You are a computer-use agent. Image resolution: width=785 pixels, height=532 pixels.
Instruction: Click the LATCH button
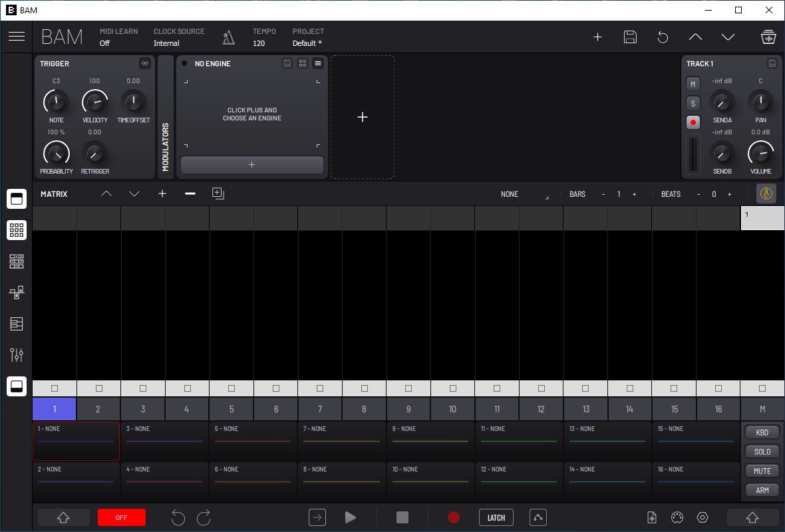coord(496,517)
